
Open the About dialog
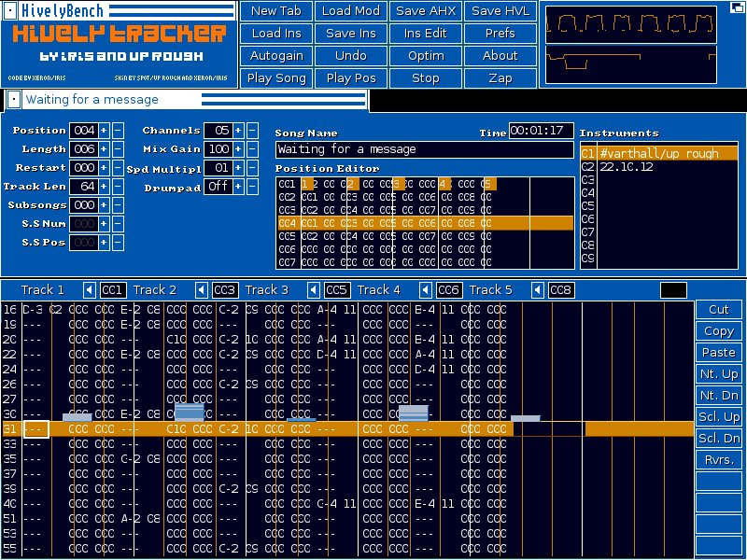point(500,56)
